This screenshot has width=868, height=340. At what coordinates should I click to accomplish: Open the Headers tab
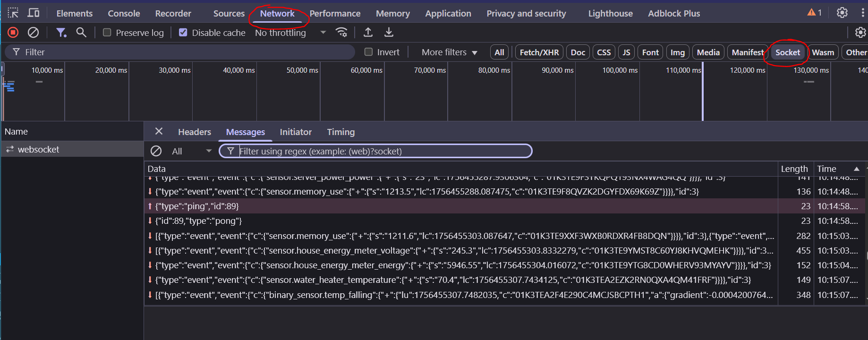(x=194, y=132)
